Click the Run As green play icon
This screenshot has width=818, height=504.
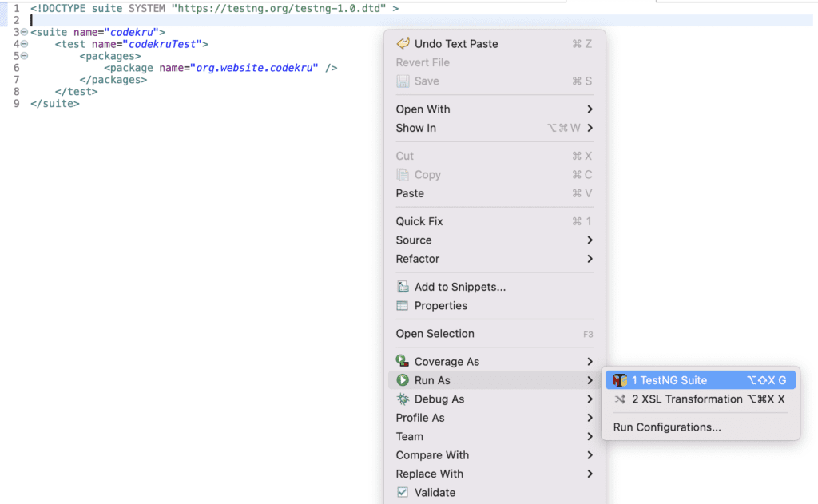tap(403, 380)
